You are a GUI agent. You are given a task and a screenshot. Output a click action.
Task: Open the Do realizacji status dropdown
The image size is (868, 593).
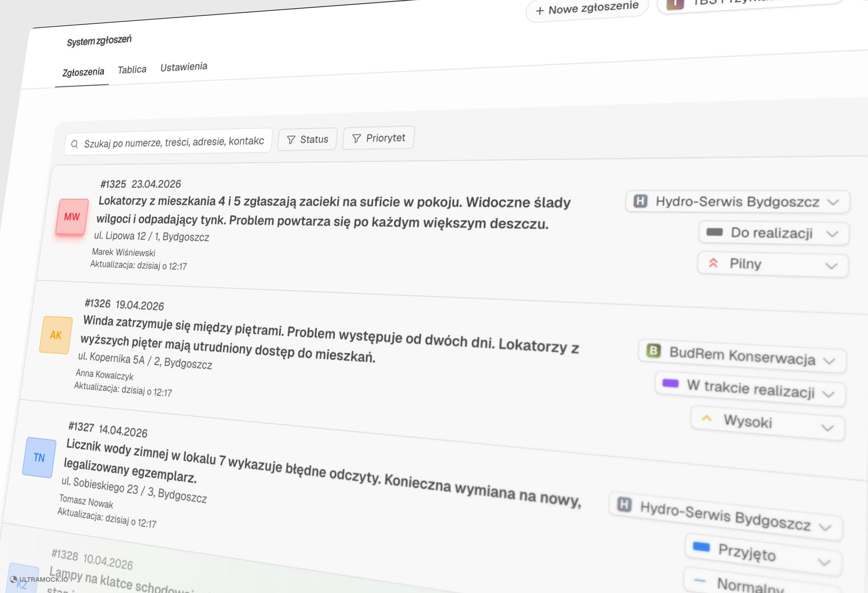pyautogui.click(x=774, y=233)
